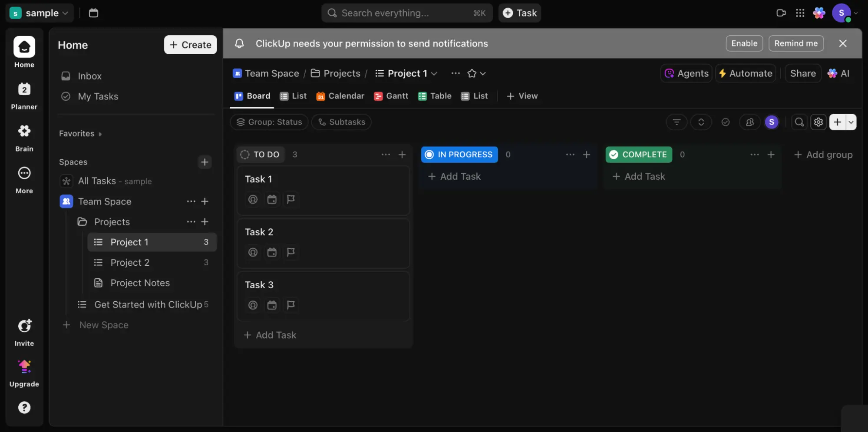Open ClickUp AI icon in top bar

(x=819, y=13)
